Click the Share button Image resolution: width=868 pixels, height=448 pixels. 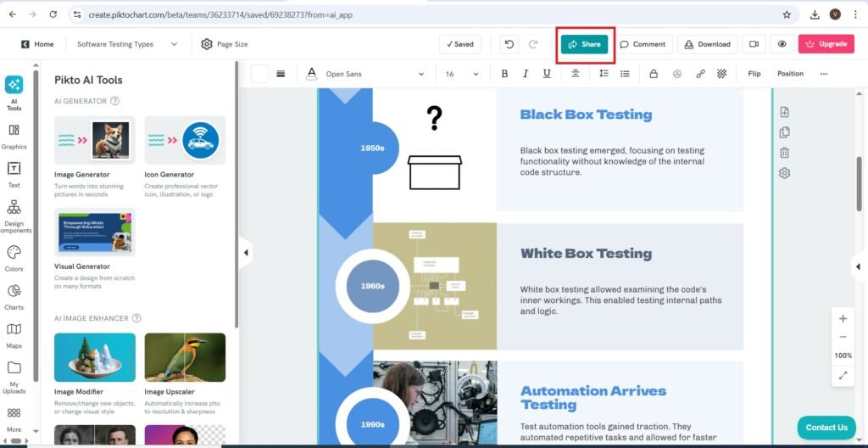point(584,44)
